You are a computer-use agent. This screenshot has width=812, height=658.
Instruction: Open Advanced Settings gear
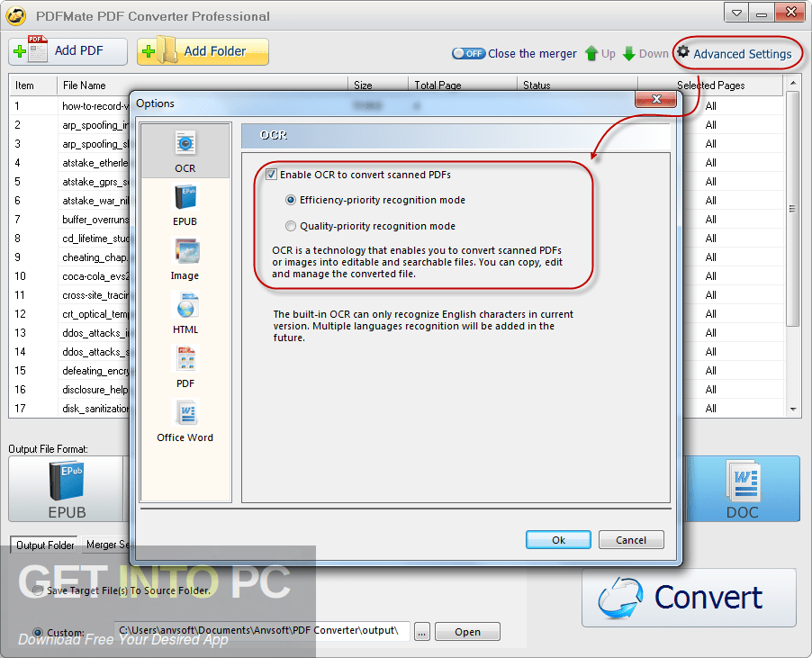tap(735, 54)
